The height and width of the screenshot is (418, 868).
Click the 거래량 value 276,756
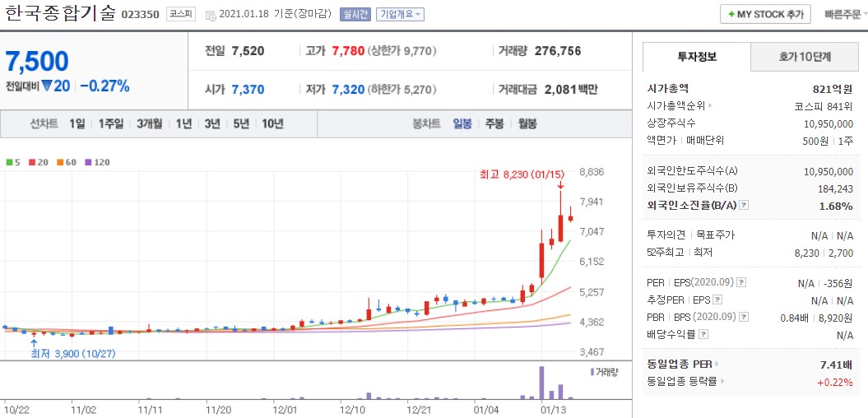[x=558, y=52]
